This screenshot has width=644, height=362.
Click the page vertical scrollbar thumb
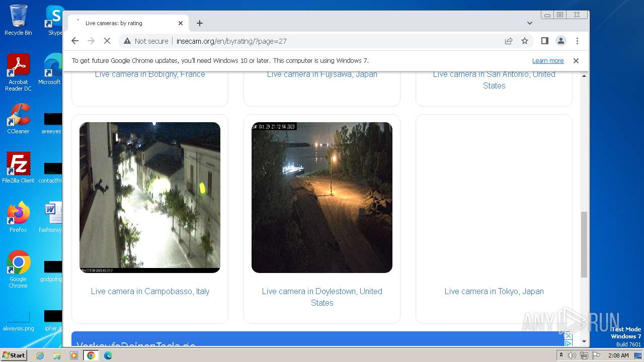(584, 244)
